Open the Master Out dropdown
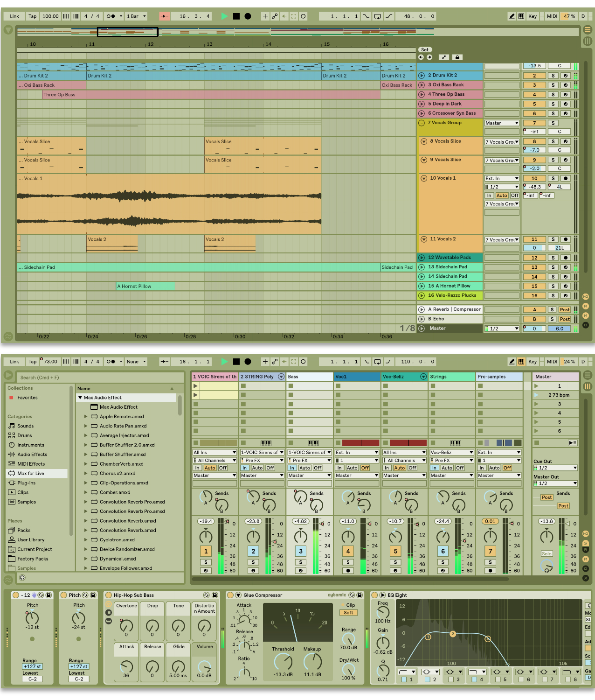Viewport: 595px width, 700px height. click(555, 483)
